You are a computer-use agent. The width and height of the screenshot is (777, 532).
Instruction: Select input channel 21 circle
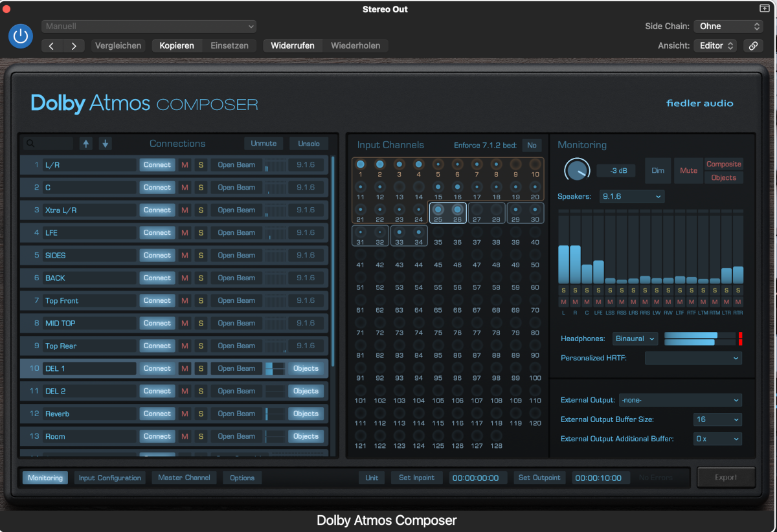click(x=361, y=210)
